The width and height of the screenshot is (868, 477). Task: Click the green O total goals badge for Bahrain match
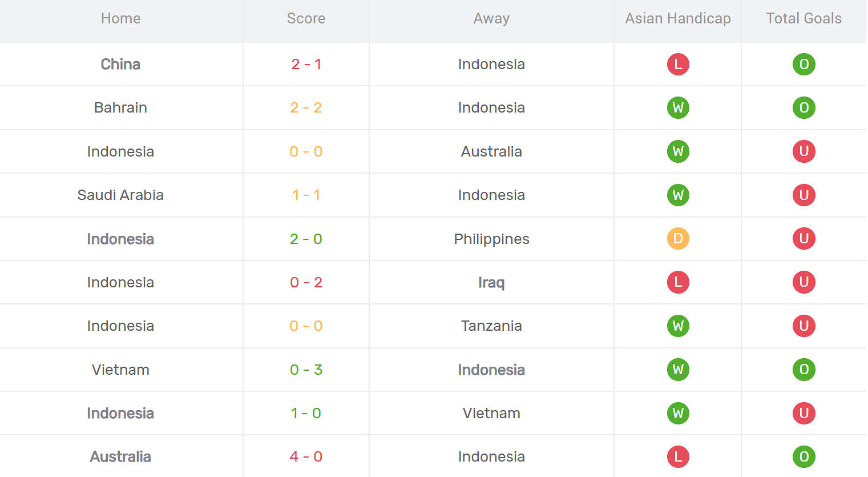[x=804, y=107]
